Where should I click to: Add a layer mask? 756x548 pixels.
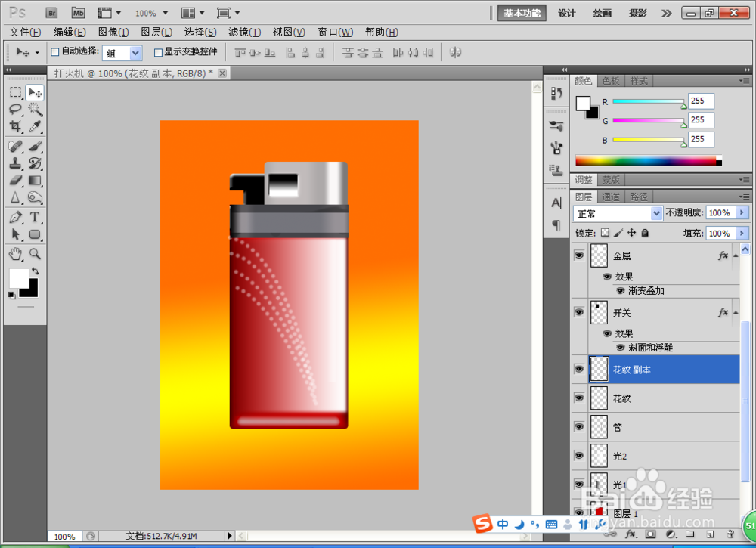pos(650,534)
